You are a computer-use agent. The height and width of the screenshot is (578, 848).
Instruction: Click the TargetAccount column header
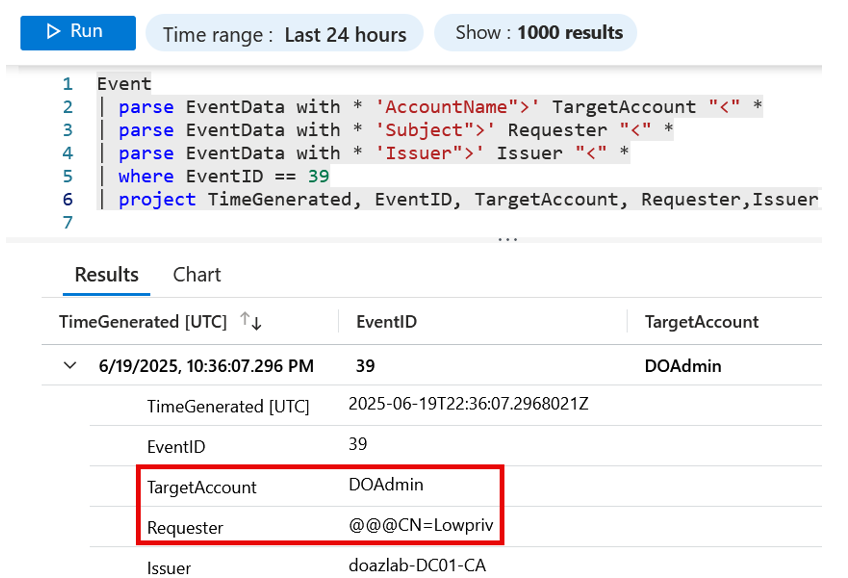click(701, 321)
